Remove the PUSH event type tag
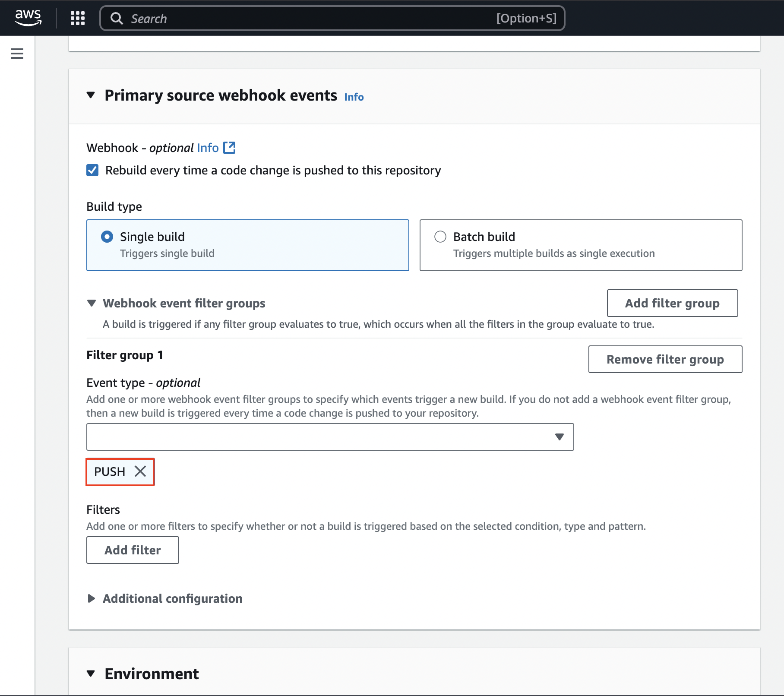This screenshot has height=696, width=784. tap(140, 471)
